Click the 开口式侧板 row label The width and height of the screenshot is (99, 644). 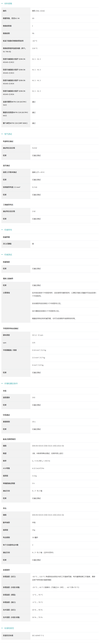click(x=7, y=244)
